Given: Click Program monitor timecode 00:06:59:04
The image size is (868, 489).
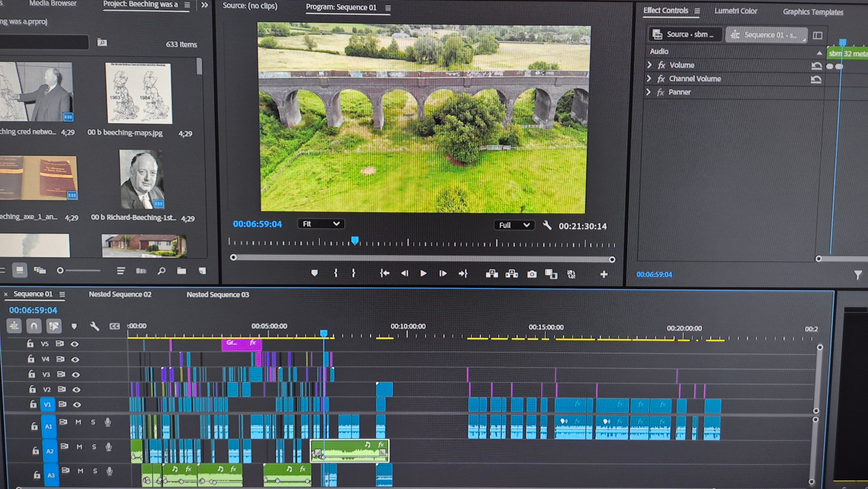Looking at the screenshot, I should (257, 224).
